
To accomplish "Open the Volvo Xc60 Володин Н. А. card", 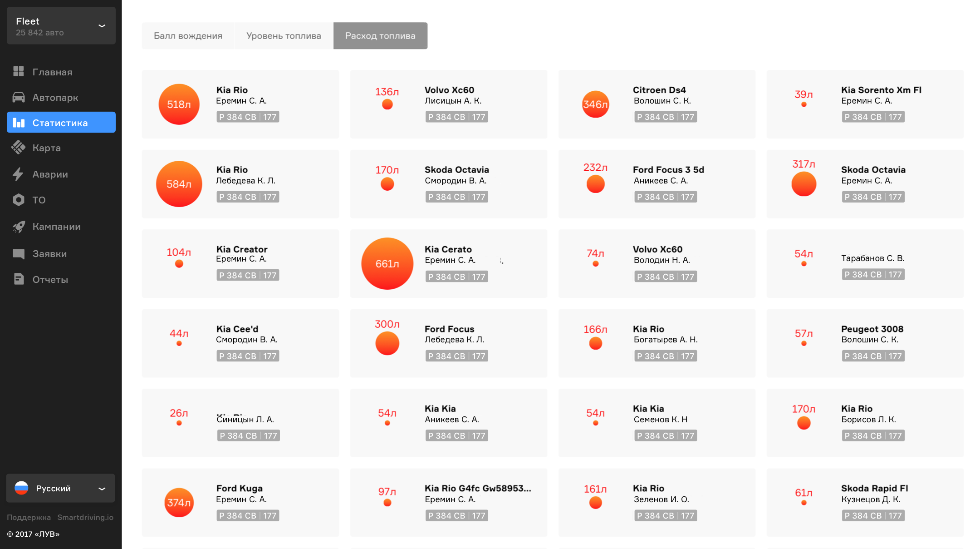I will click(657, 263).
